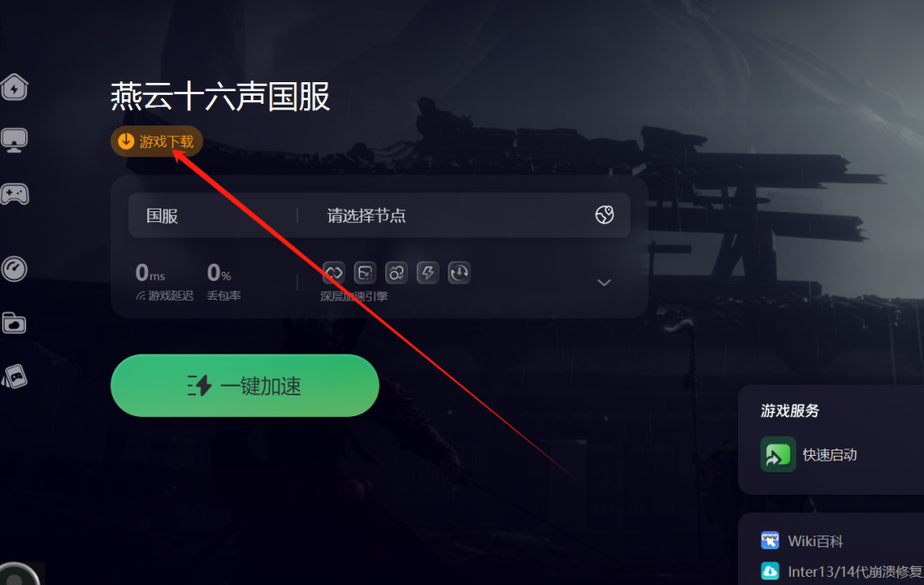Open the 国服 server region selector
Screen dimensions: 924x585
click(x=212, y=215)
